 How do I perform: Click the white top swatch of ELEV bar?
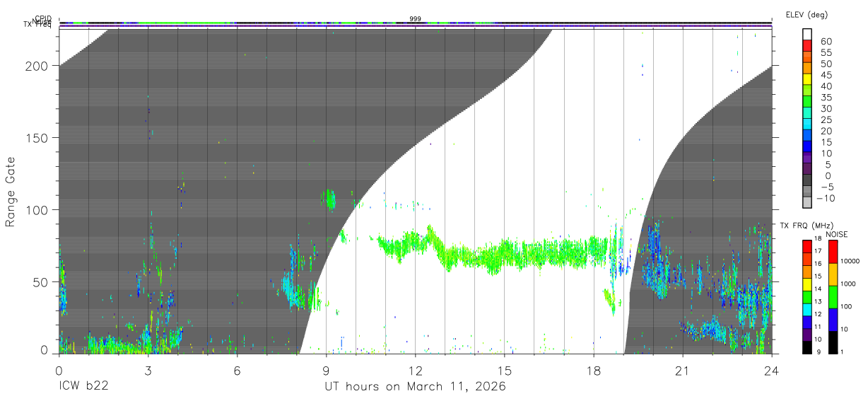(x=807, y=34)
